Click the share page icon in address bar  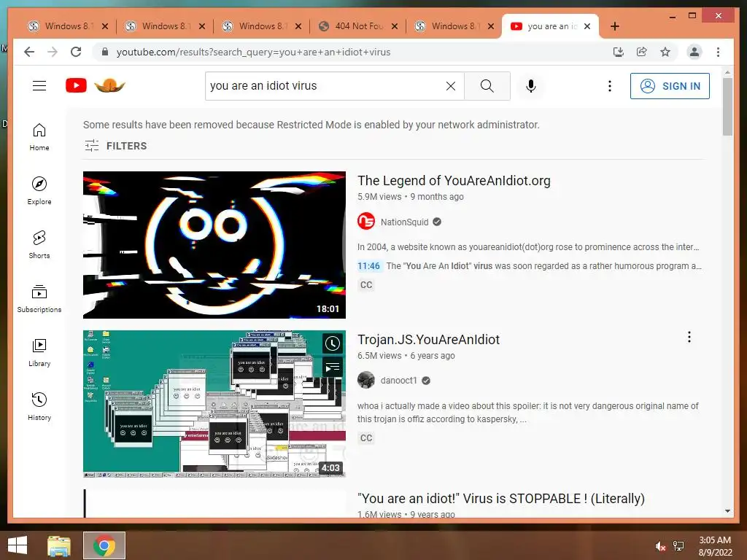click(x=642, y=52)
